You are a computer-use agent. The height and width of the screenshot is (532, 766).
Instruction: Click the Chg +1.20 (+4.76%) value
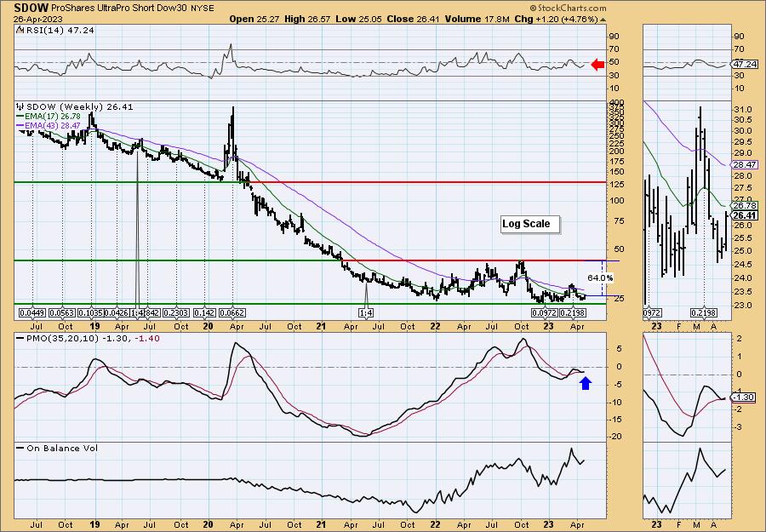point(557,19)
